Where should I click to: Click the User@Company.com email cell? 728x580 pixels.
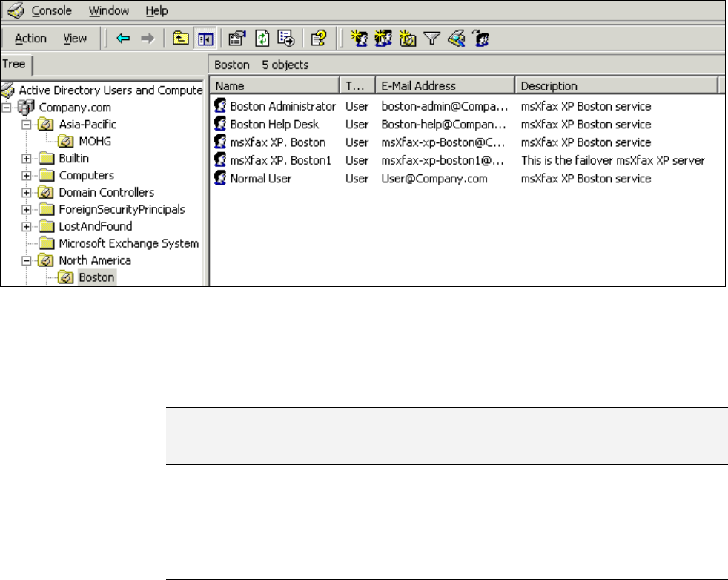tap(434, 179)
